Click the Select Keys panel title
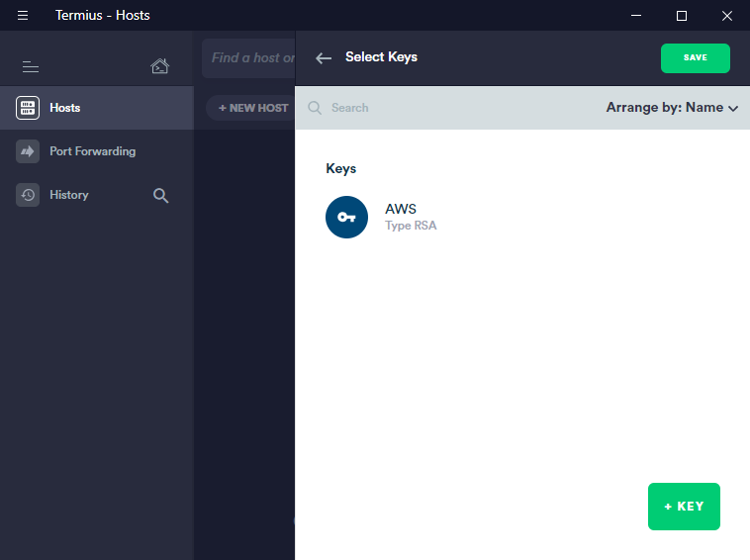 [381, 57]
